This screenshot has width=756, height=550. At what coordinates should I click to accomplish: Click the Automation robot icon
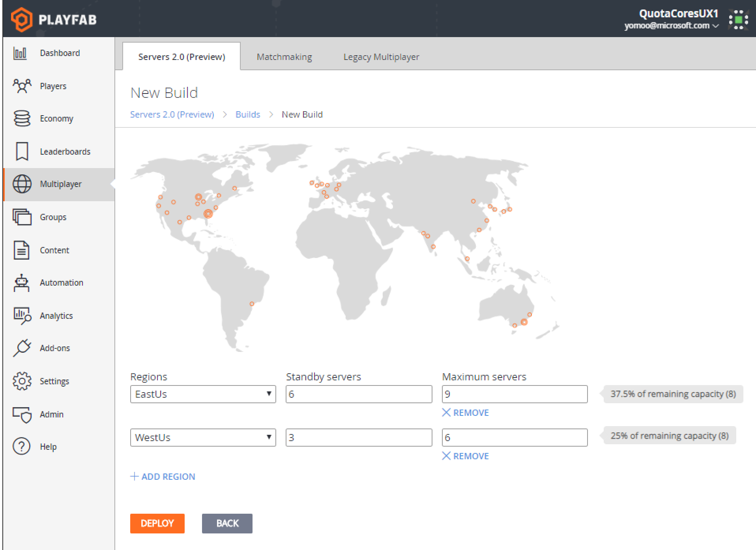(21, 283)
